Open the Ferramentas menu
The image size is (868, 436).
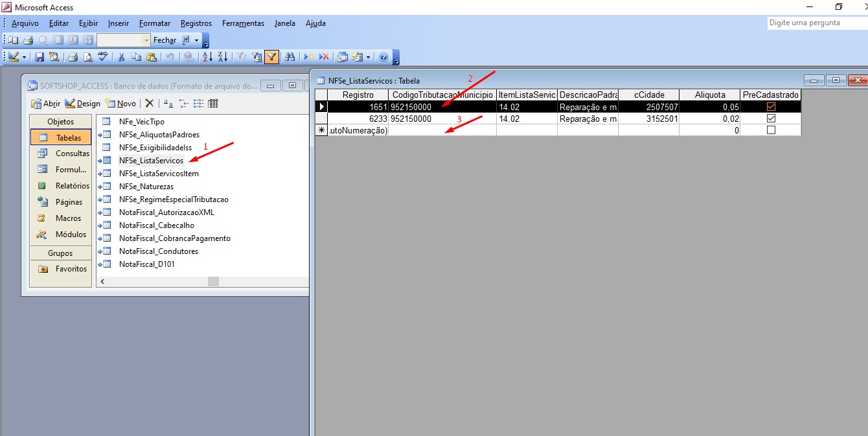coord(243,23)
